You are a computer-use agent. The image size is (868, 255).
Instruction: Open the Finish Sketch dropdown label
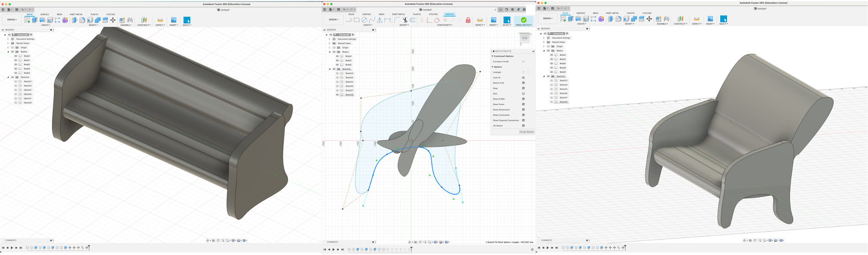(523, 25)
